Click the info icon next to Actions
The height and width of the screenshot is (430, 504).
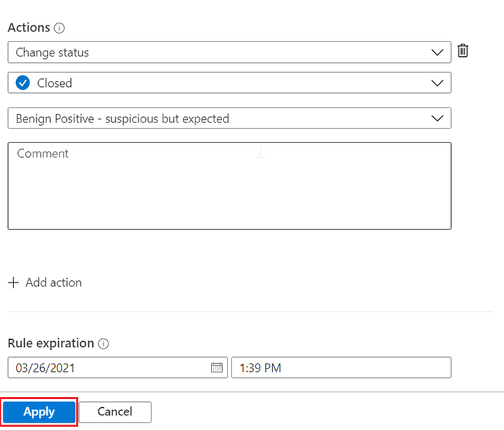tap(60, 28)
